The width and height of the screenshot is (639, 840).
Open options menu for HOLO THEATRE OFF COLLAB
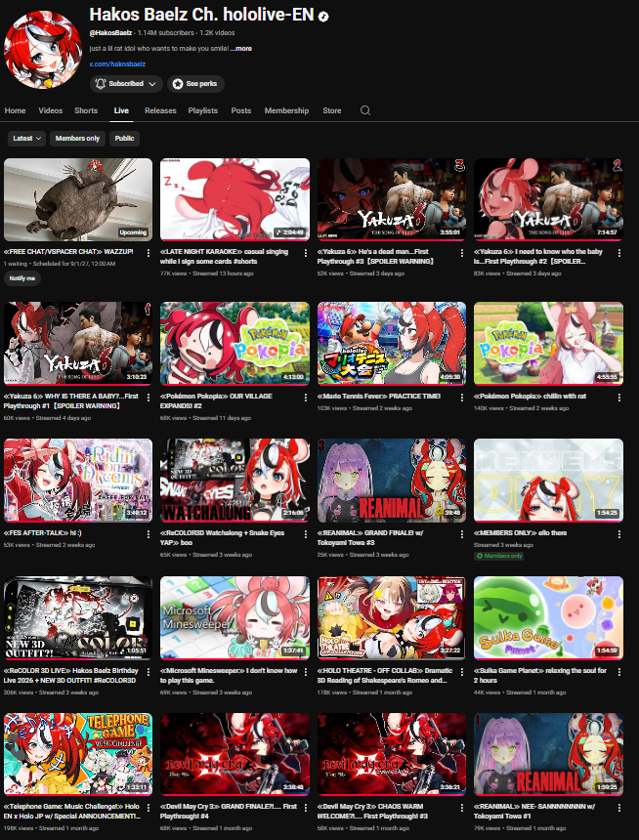462,672
